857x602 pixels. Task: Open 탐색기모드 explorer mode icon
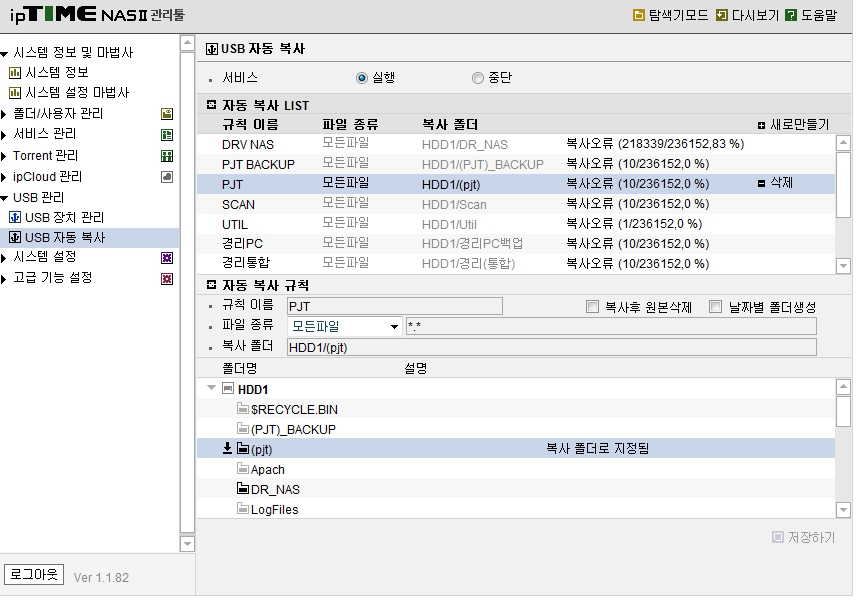pyautogui.click(x=638, y=15)
